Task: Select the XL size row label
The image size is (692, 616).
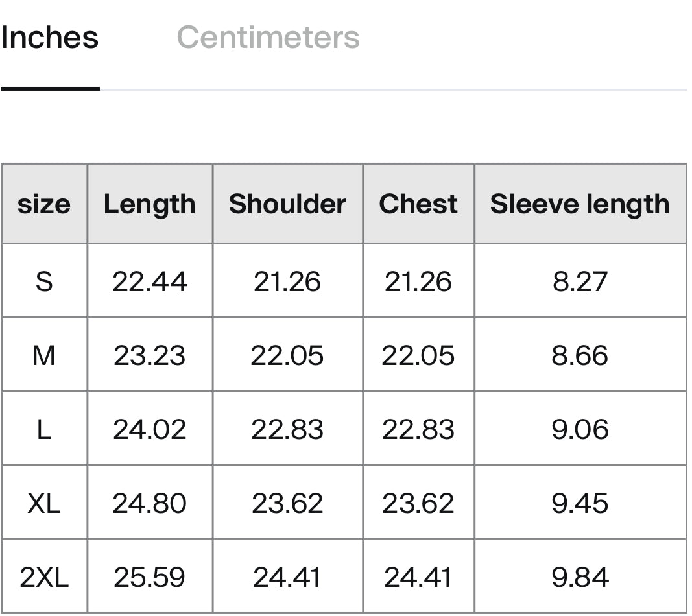Action: tap(44, 503)
